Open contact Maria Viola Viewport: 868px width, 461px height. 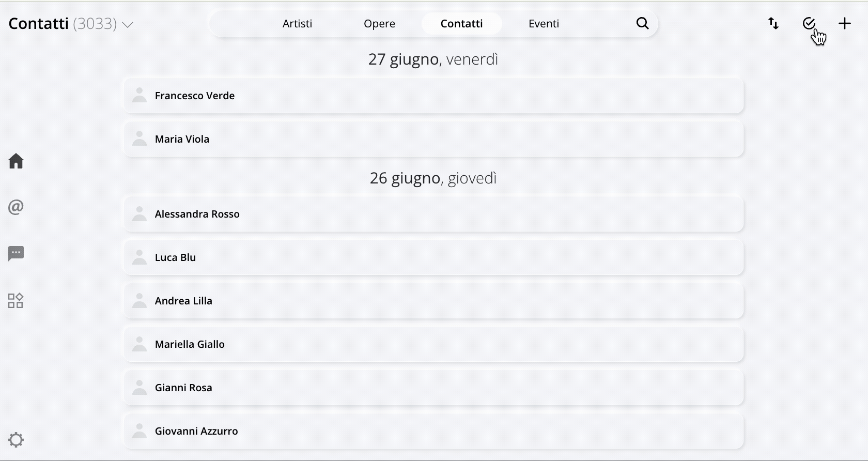click(x=433, y=139)
